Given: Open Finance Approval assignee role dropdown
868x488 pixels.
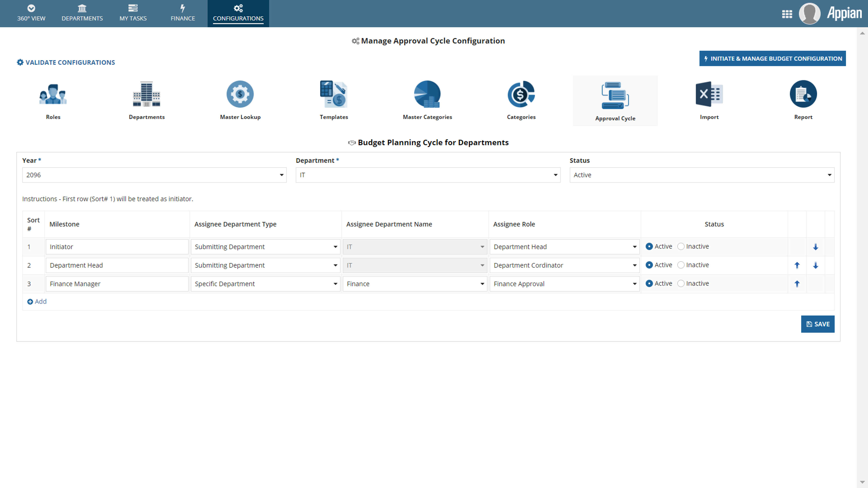Looking at the screenshot, I should (565, 284).
